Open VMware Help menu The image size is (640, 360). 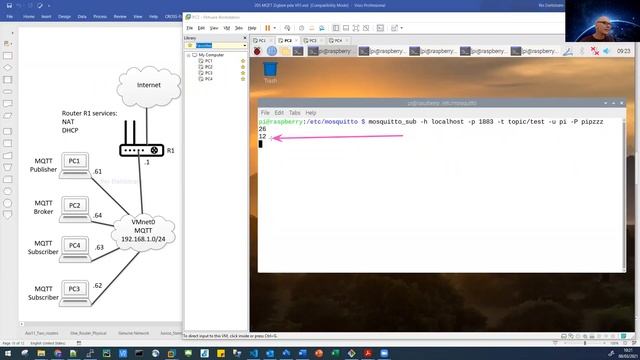(x=252, y=28)
